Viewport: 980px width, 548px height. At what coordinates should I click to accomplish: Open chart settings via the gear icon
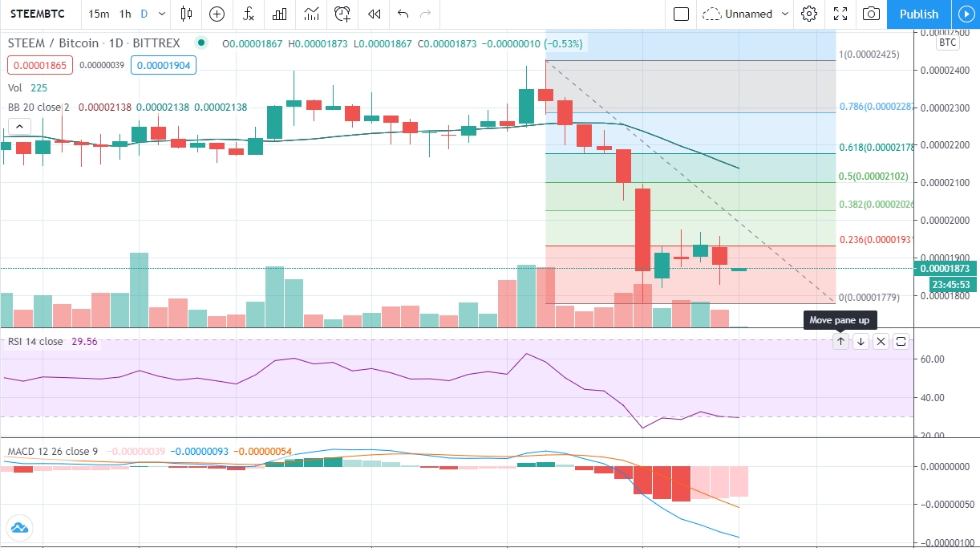[x=809, y=14]
